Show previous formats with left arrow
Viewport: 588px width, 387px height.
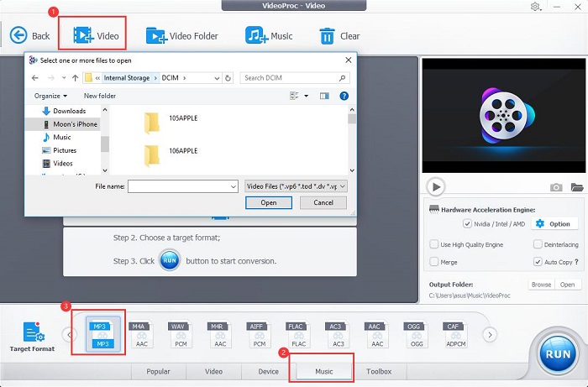(70, 334)
